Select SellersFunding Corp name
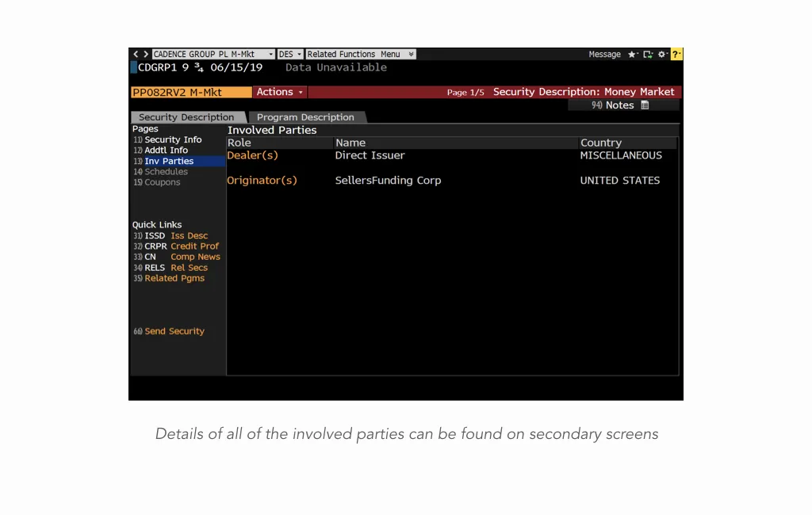 388,181
